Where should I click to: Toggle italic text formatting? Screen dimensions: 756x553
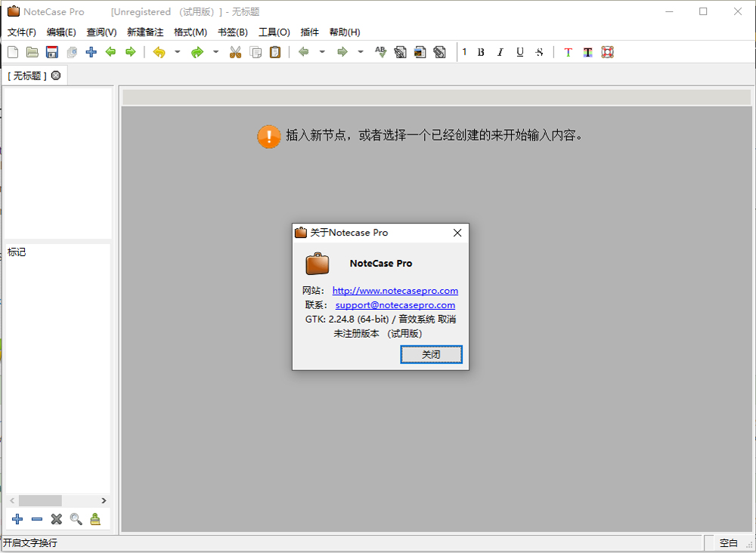(x=500, y=52)
